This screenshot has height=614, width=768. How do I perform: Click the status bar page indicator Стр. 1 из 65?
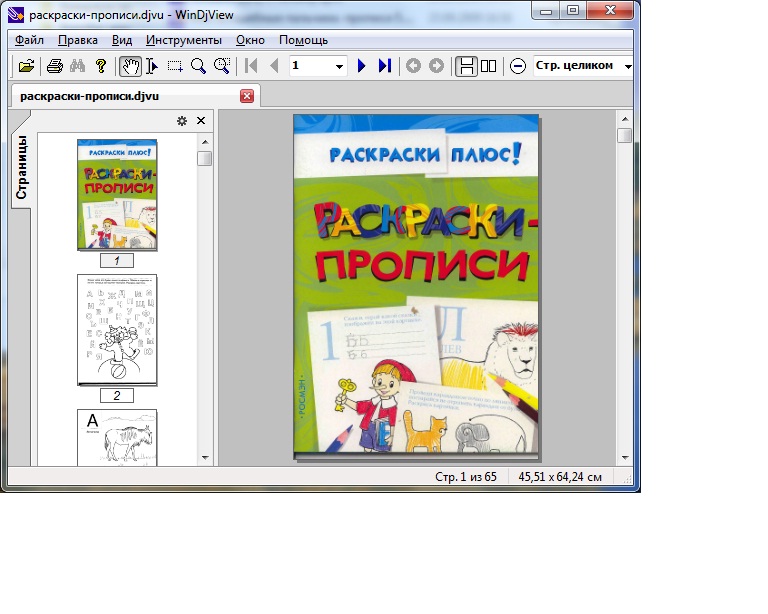click(x=466, y=477)
